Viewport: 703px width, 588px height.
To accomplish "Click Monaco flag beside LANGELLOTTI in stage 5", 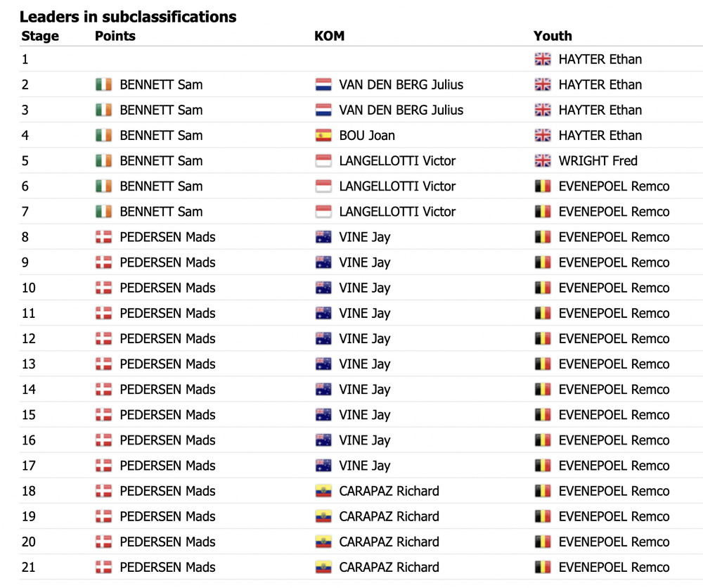I will [323, 160].
